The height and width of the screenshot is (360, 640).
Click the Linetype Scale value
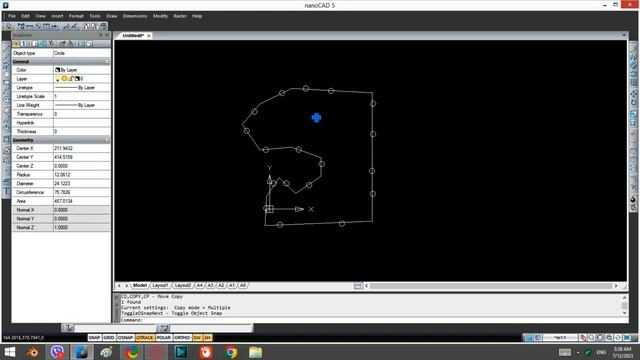[x=82, y=96]
